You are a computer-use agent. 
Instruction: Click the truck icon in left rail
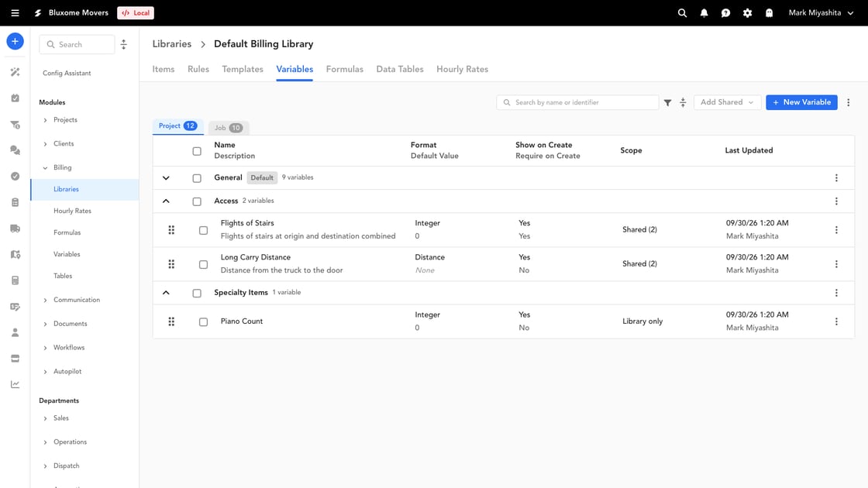coord(15,229)
